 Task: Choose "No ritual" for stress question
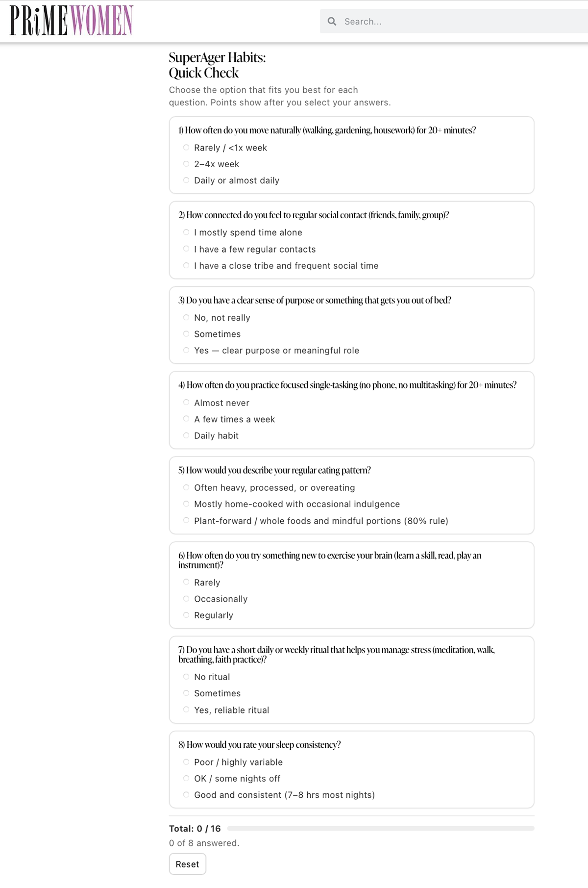tap(186, 677)
